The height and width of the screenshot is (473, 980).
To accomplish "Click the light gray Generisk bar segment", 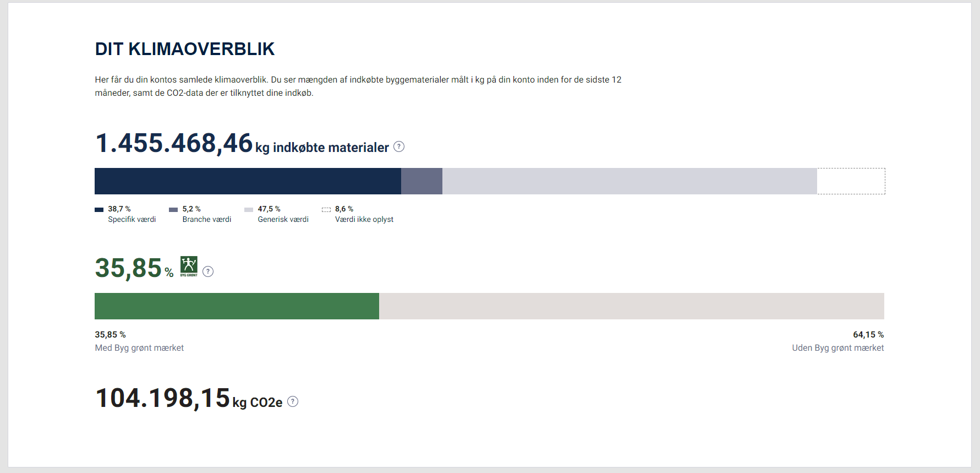I will pos(629,181).
